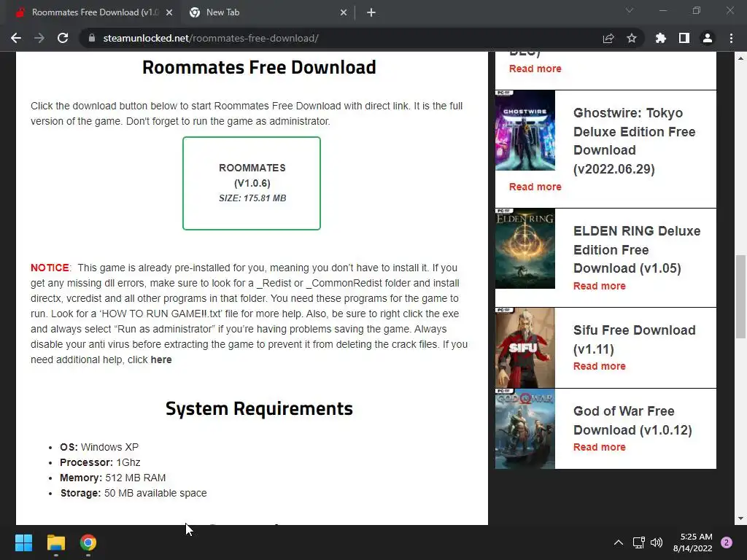Click the Roommates Free Download heading

pyautogui.click(x=259, y=67)
